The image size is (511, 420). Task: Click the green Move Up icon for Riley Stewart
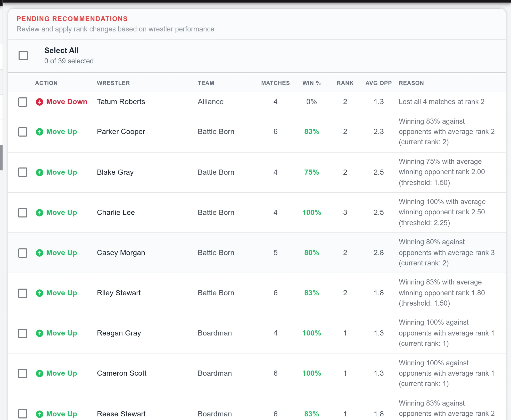click(39, 293)
